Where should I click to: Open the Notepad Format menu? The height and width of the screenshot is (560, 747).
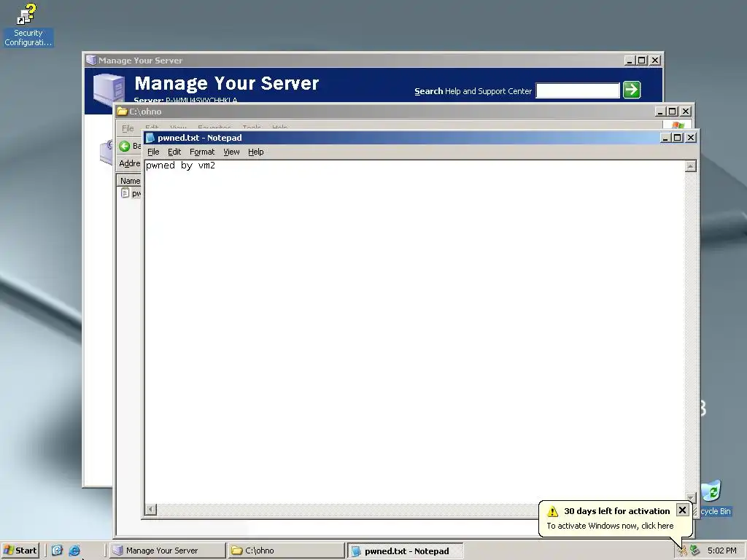click(x=202, y=152)
